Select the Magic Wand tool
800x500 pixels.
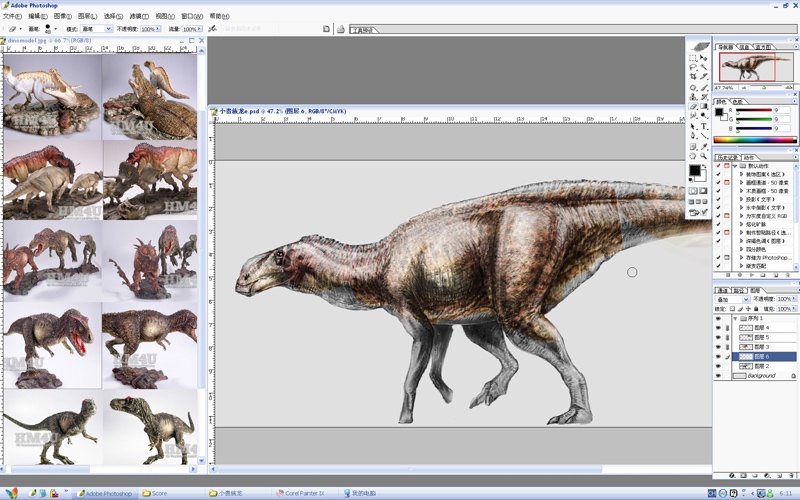[x=704, y=67]
